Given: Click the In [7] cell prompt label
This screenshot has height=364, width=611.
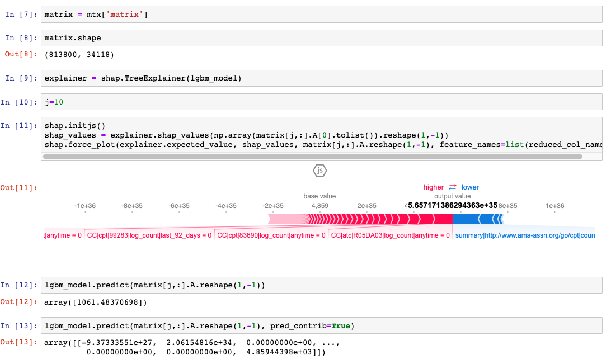Looking at the screenshot, I should (21, 14).
